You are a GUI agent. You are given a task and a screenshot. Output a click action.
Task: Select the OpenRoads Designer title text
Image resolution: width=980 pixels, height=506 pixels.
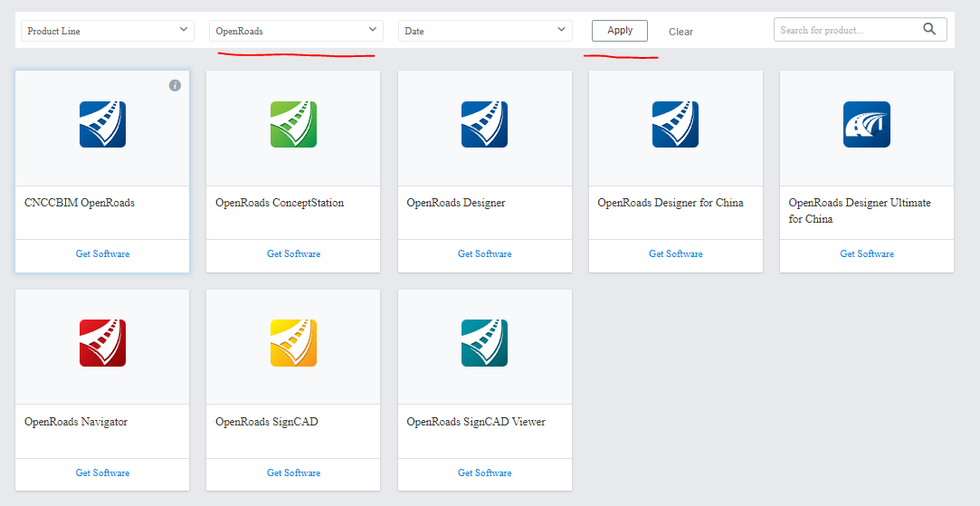pos(456,204)
